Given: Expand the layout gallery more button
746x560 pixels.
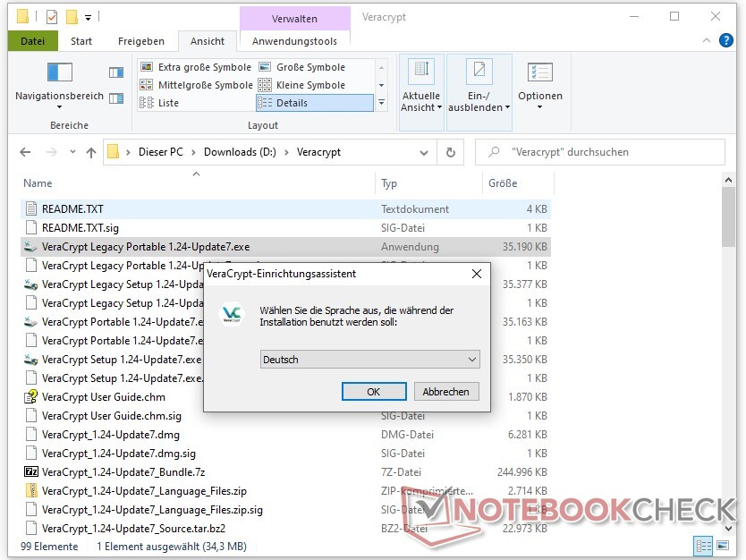Looking at the screenshot, I should tap(382, 103).
